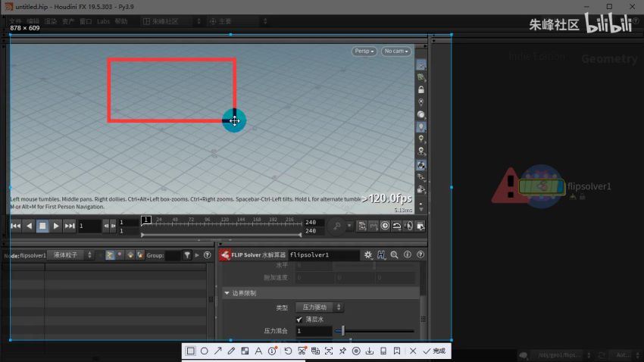Image resolution: width=644 pixels, height=362 pixels.
Task: Click flipsolver1 node in network view
Action: (x=541, y=186)
